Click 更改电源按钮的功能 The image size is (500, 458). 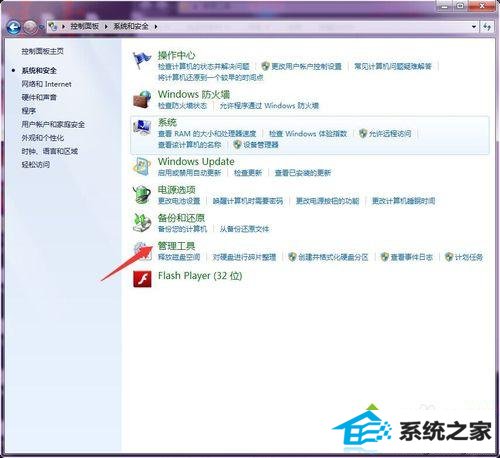coord(327,201)
